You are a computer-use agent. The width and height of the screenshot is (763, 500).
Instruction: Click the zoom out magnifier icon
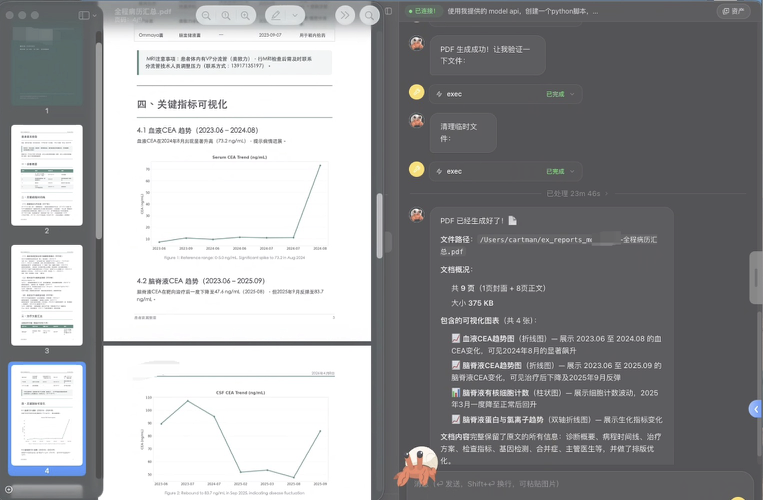(206, 16)
